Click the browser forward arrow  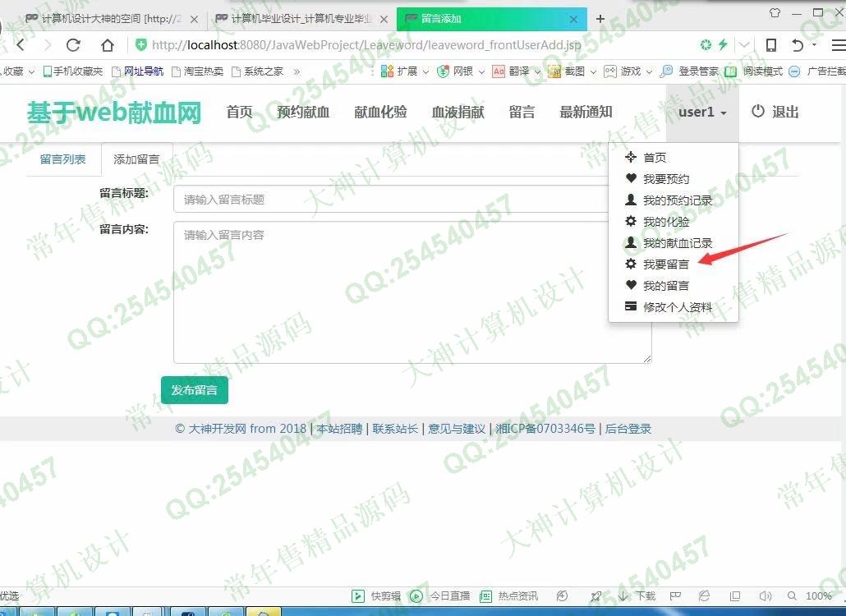coord(48,45)
